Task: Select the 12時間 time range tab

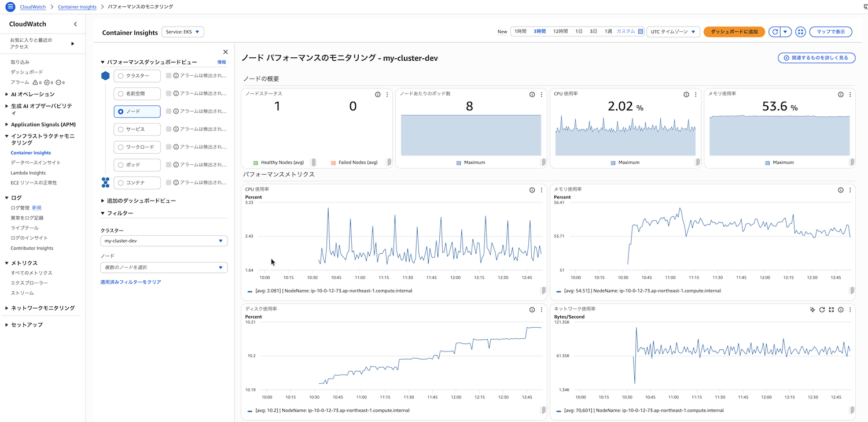Action: 560,32
